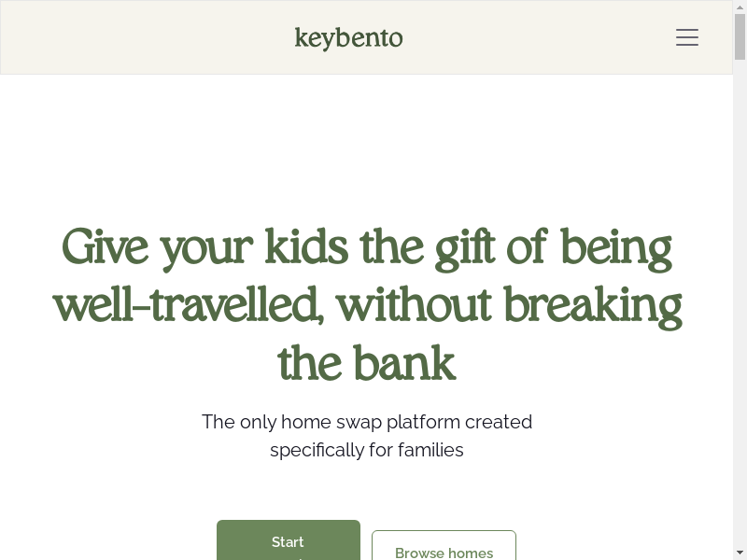Click the empty header area left of the logo
747x560 pixels.
[140, 37]
